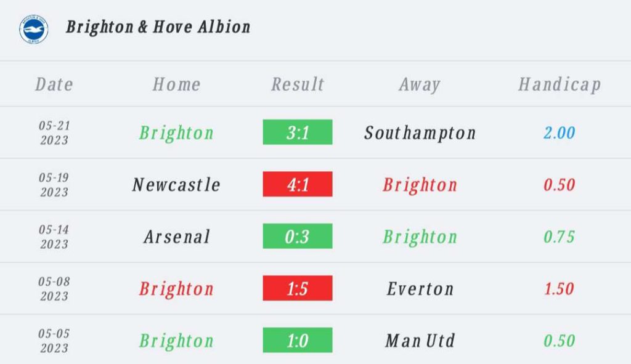Click the green 1:0 result badge
The height and width of the screenshot is (364, 631).
coord(298,341)
